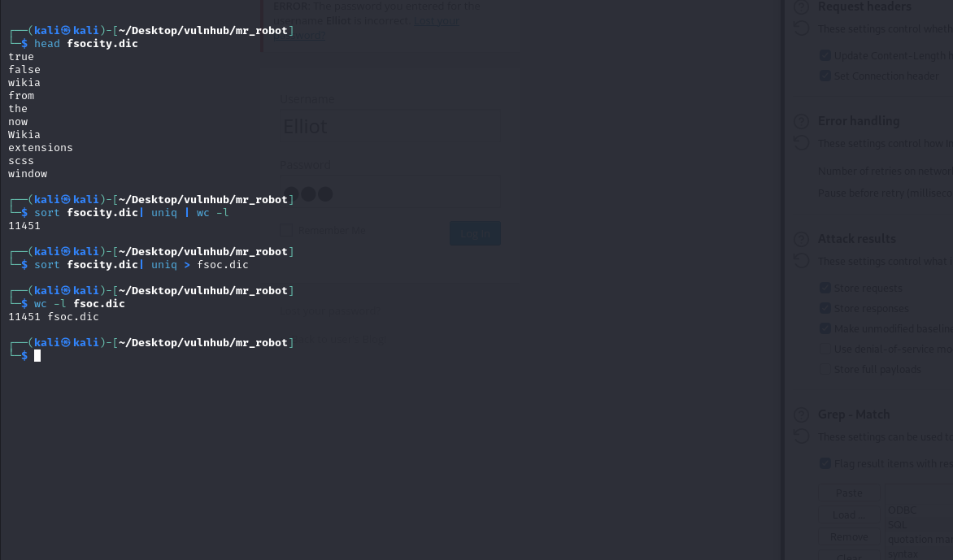Click Remove in the Grep - Match panel
The height and width of the screenshot is (560, 953).
[848, 536]
